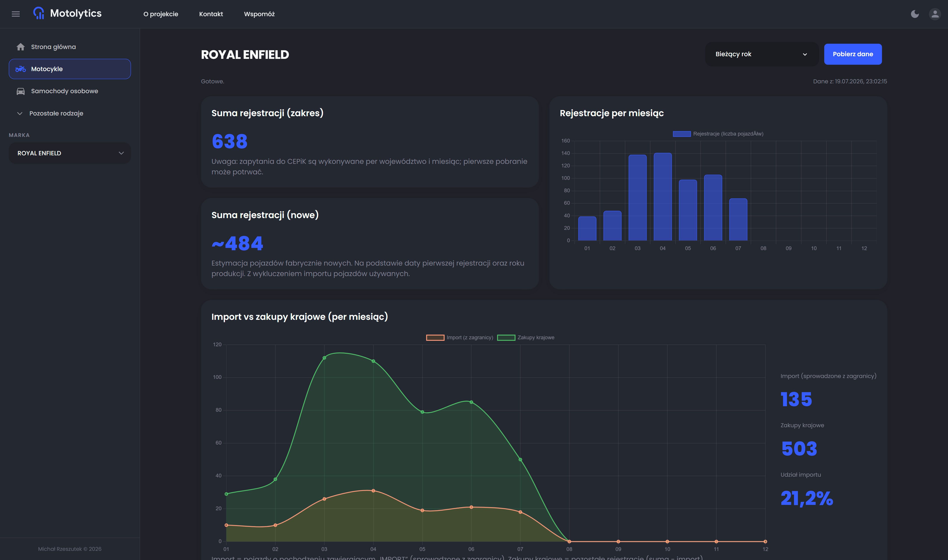Select Strona główna in sidebar
Image resolution: width=948 pixels, height=560 pixels.
click(x=70, y=47)
